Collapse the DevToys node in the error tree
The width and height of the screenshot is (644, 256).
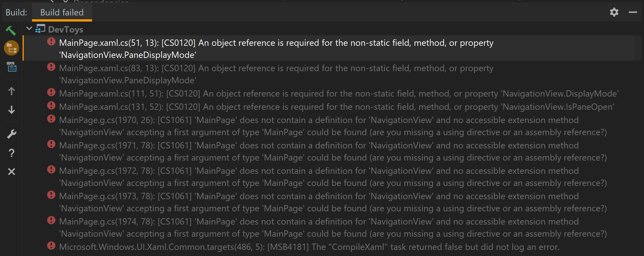[29, 29]
